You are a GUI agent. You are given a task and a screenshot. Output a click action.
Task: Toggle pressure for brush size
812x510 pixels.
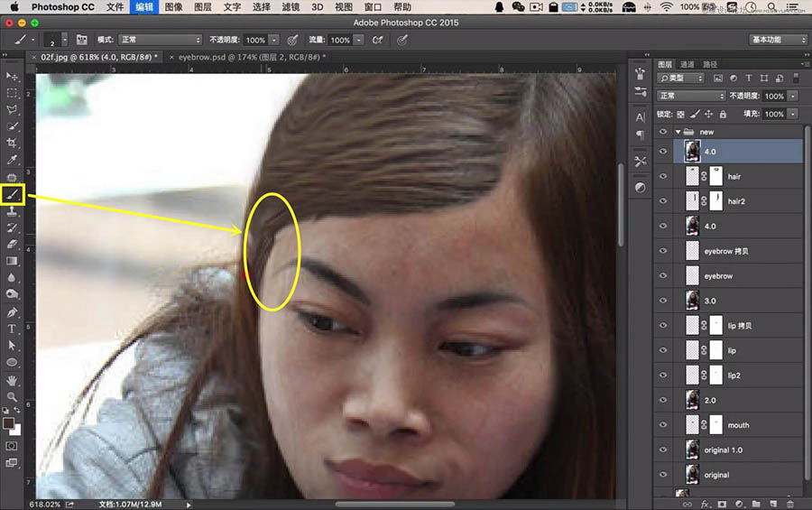402,40
